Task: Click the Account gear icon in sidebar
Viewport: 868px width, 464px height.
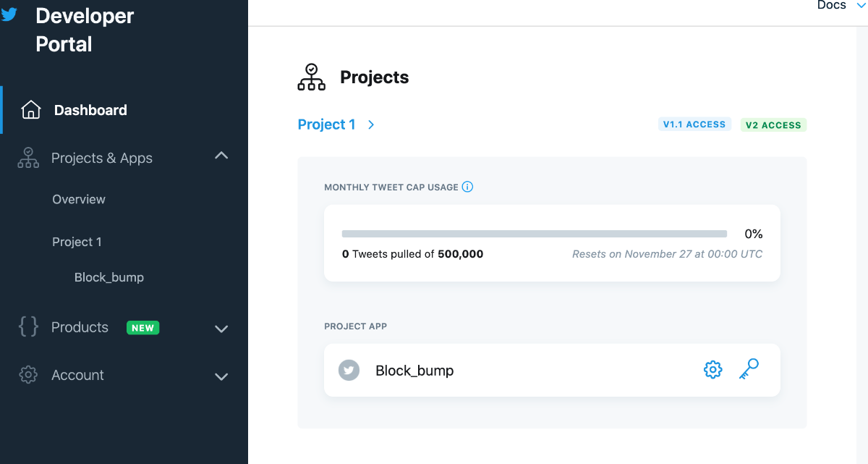Action: coord(28,375)
